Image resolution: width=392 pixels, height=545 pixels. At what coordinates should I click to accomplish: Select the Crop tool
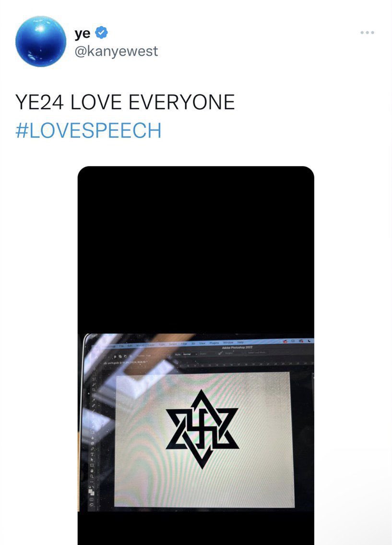[x=94, y=389]
